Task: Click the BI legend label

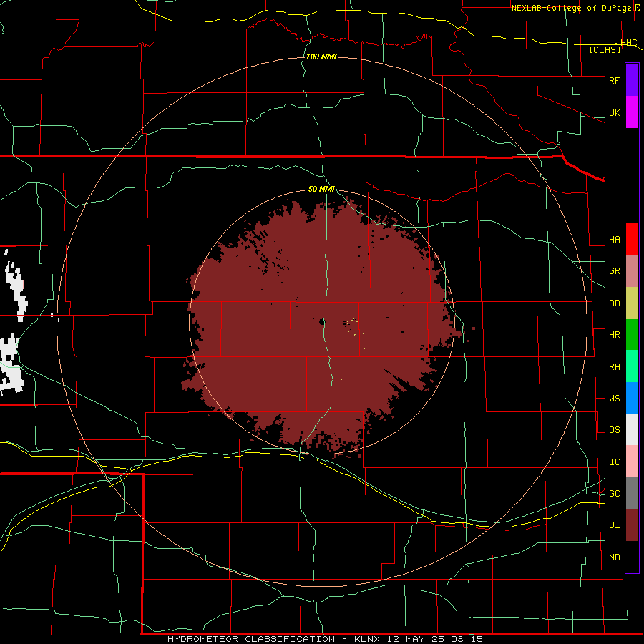Action: [x=614, y=525]
